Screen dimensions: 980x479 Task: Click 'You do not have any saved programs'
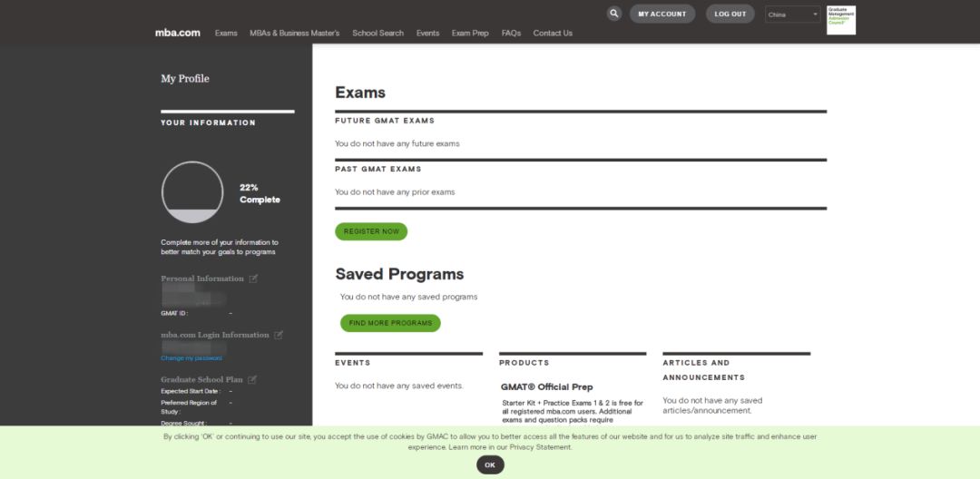click(x=408, y=297)
